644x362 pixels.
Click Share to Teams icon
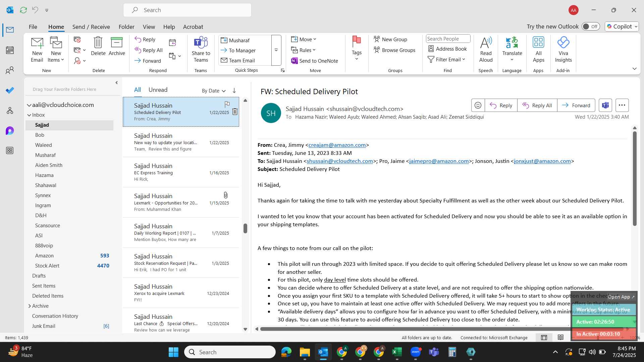point(201,50)
